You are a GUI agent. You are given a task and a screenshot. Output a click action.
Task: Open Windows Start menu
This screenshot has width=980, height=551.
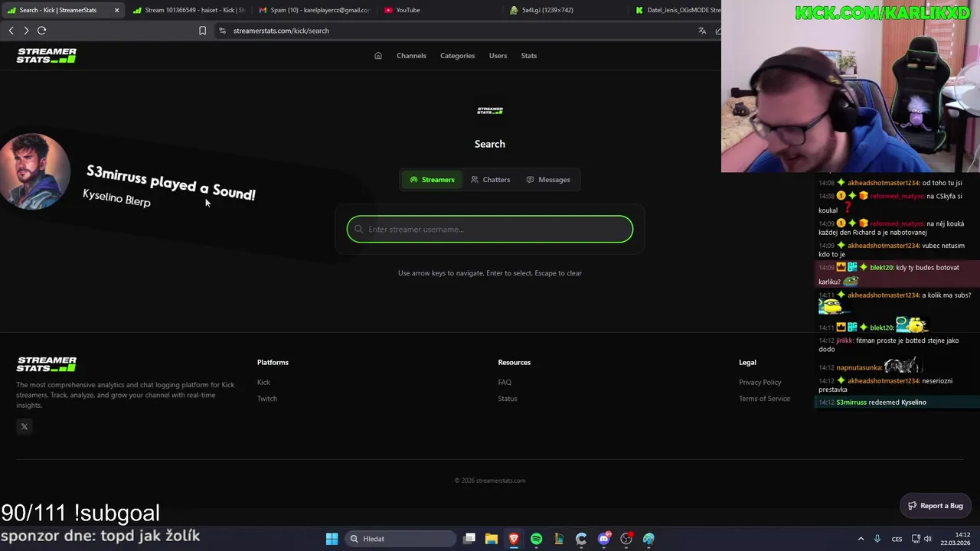click(332, 539)
